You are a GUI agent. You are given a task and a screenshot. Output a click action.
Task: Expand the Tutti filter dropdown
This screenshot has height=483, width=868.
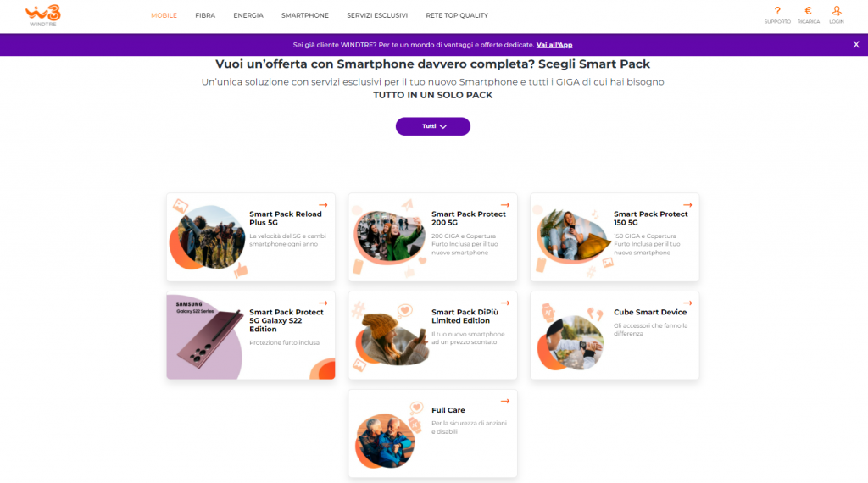pyautogui.click(x=433, y=126)
